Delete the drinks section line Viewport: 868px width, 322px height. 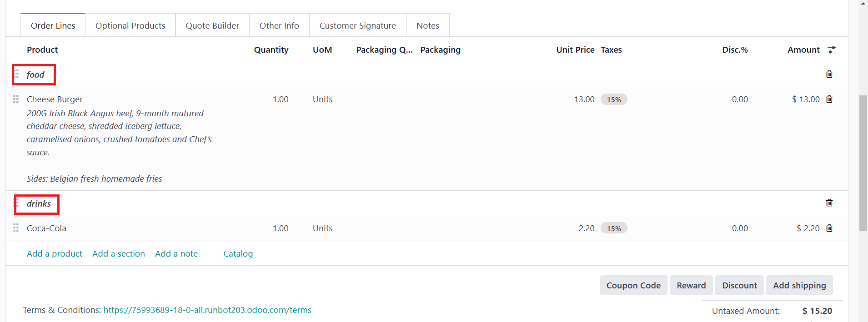[829, 203]
